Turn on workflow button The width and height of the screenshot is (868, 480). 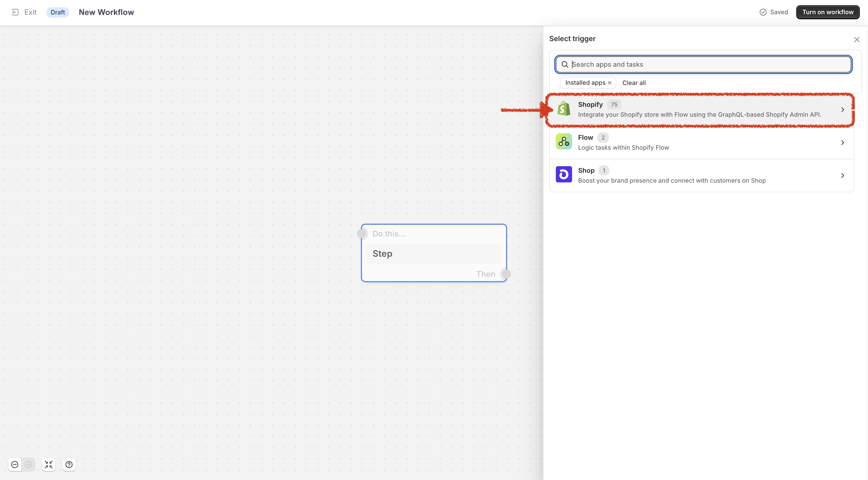tap(828, 12)
